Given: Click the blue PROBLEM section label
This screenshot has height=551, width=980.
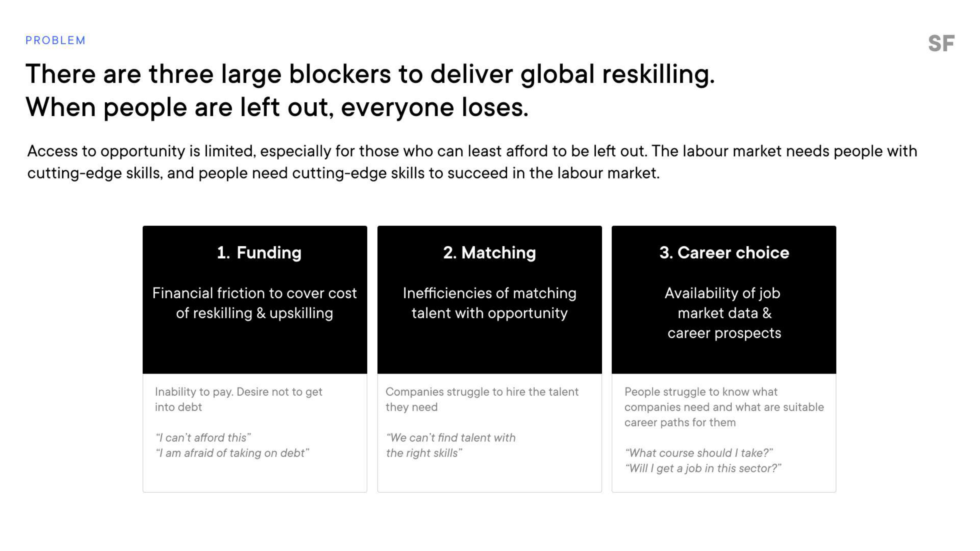Looking at the screenshot, I should (55, 40).
